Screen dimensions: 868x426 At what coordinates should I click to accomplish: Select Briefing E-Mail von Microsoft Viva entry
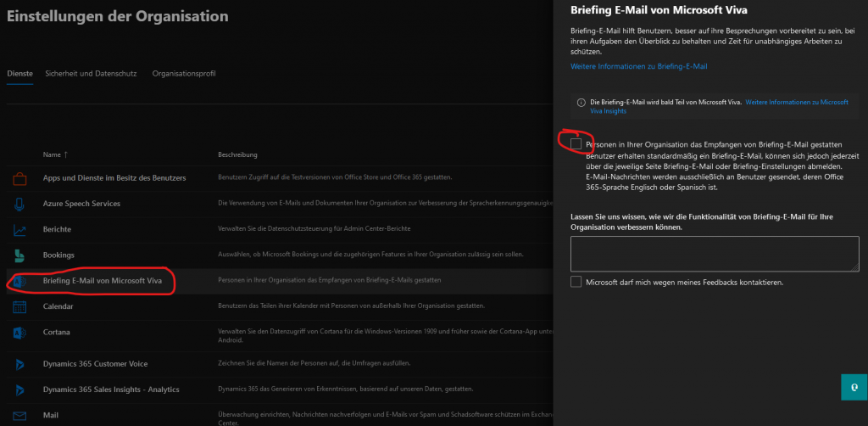click(103, 281)
